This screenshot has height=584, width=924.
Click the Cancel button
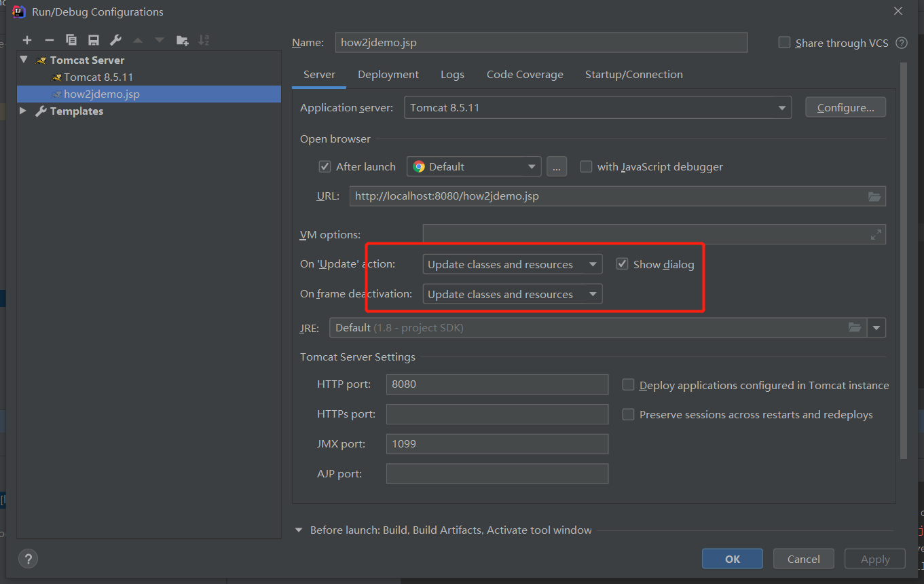tap(804, 559)
